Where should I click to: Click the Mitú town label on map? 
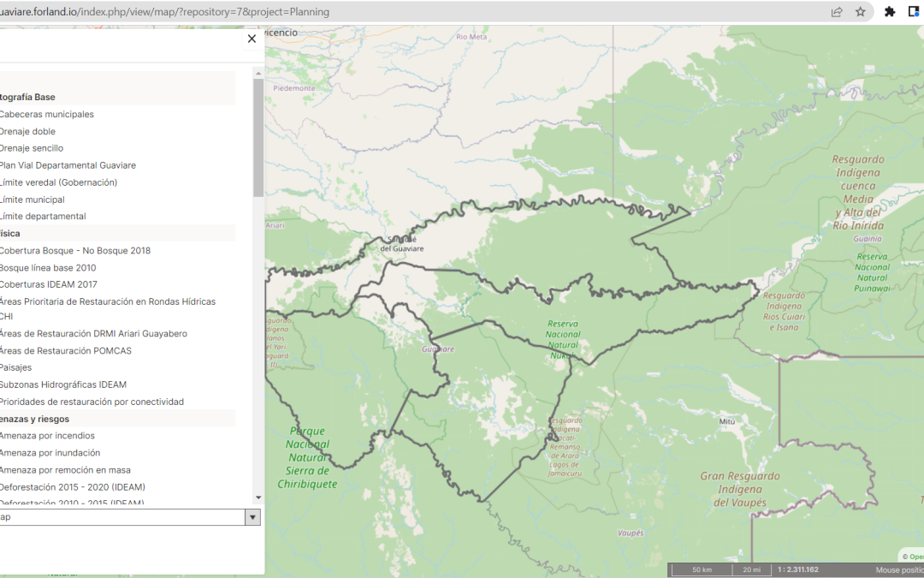(727, 421)
